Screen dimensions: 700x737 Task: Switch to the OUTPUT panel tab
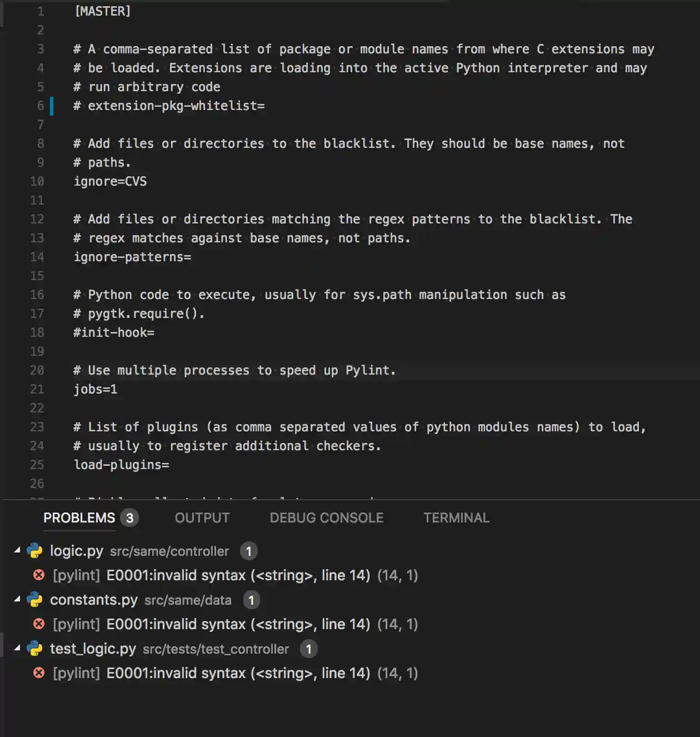tap(202, 518)
